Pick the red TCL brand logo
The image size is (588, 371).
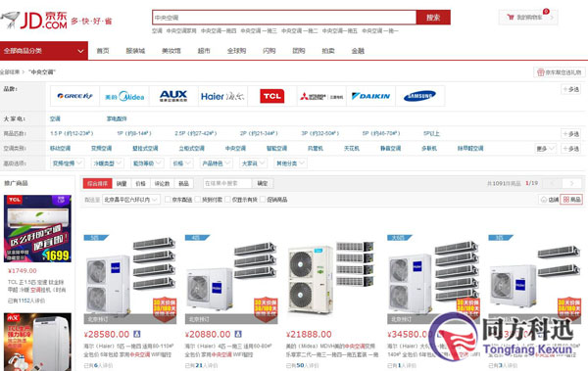[x=271, y=96]
